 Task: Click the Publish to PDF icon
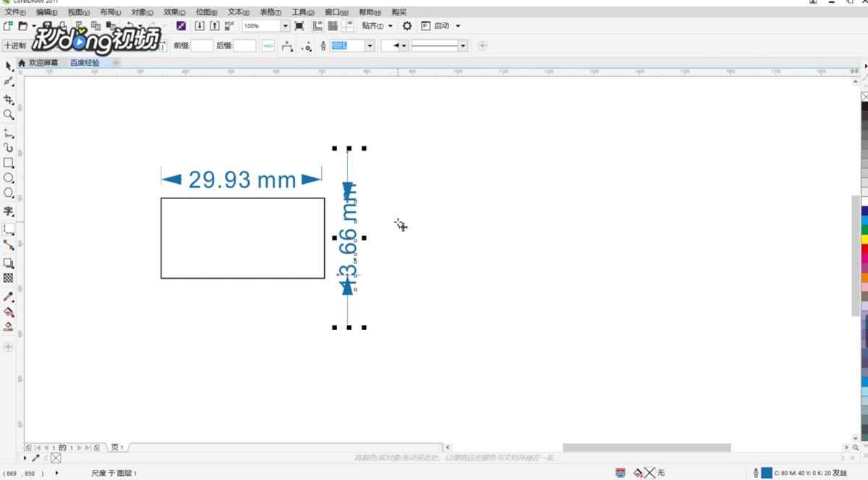[229, 26]
